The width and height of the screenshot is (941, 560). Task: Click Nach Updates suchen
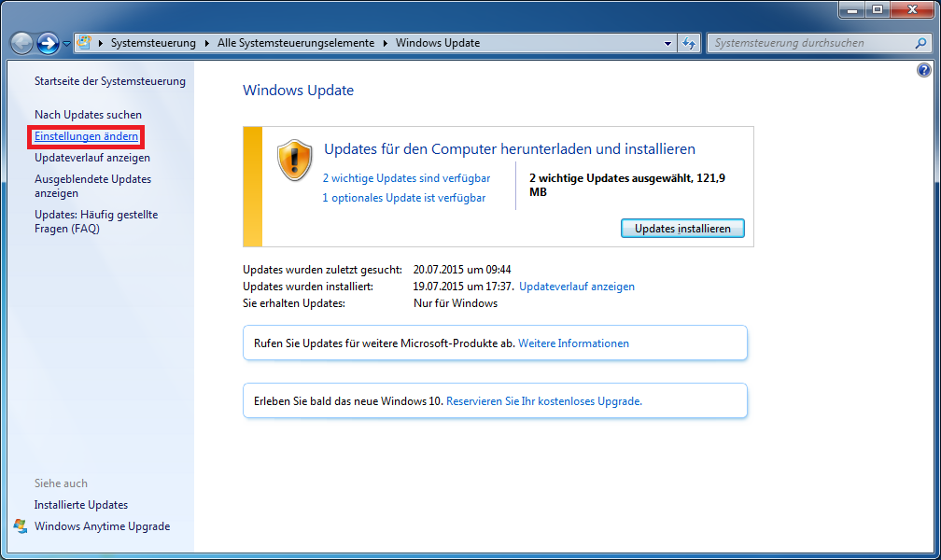pyautogui.click(x=88, y=115)
